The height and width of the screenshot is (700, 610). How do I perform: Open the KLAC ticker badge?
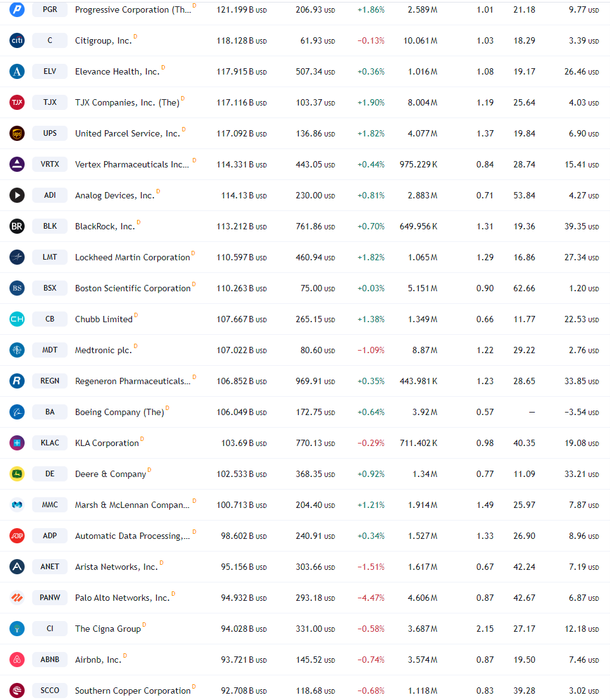pos(50,443)
